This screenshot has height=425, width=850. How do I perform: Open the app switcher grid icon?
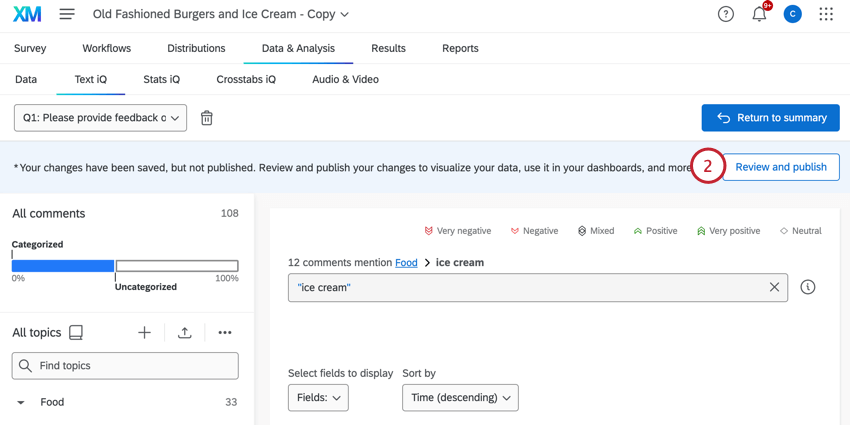click(826, 14)
